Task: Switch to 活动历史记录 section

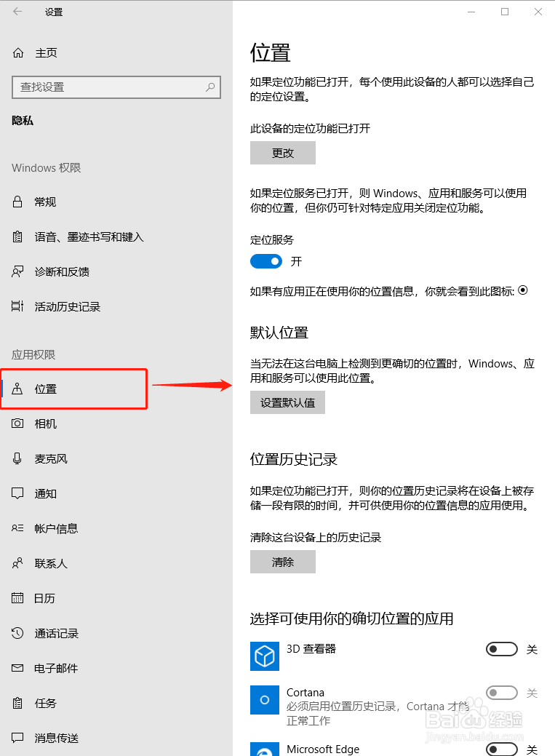Action: tap(67, 306)
